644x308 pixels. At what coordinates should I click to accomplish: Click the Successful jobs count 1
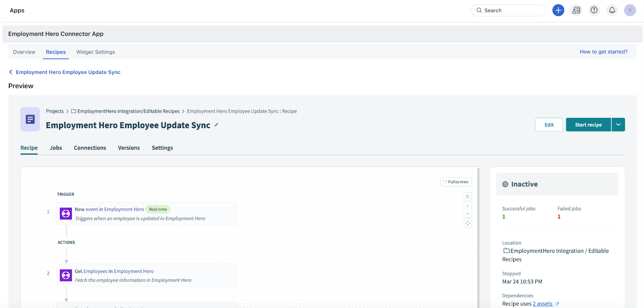click(504, 217)
